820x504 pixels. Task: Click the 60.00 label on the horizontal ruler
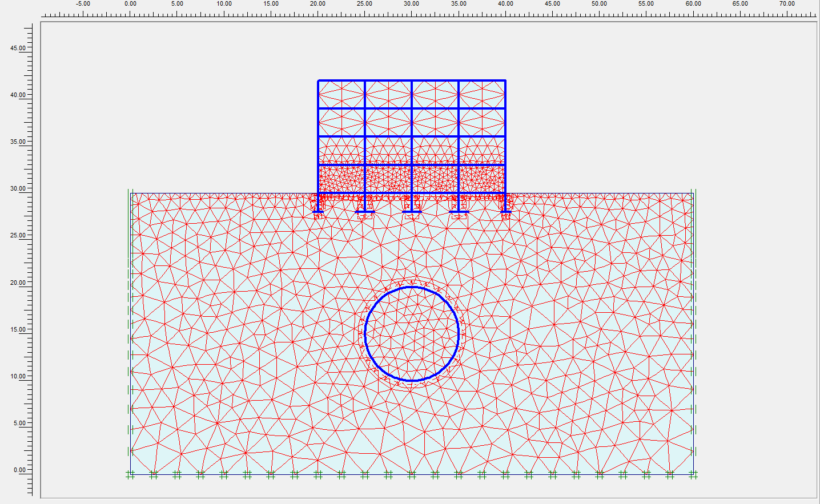pyautogui.click(x=693, y=3)
